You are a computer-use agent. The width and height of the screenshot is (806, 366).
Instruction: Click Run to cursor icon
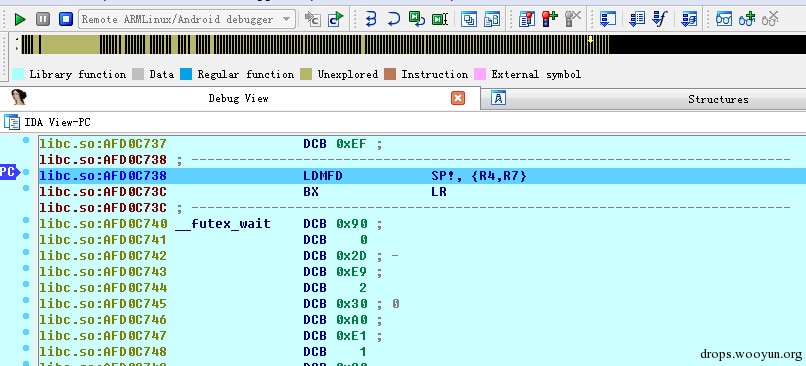coord(440,20)
